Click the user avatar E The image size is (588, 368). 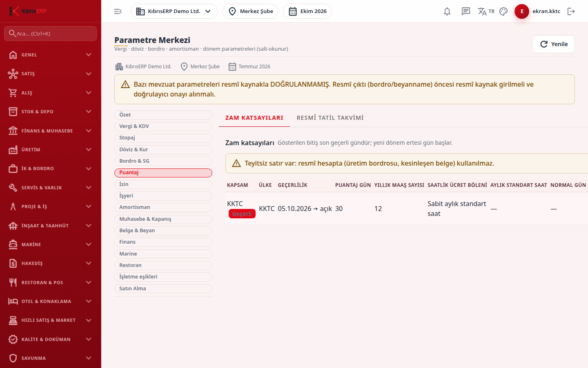click(522, 11)
